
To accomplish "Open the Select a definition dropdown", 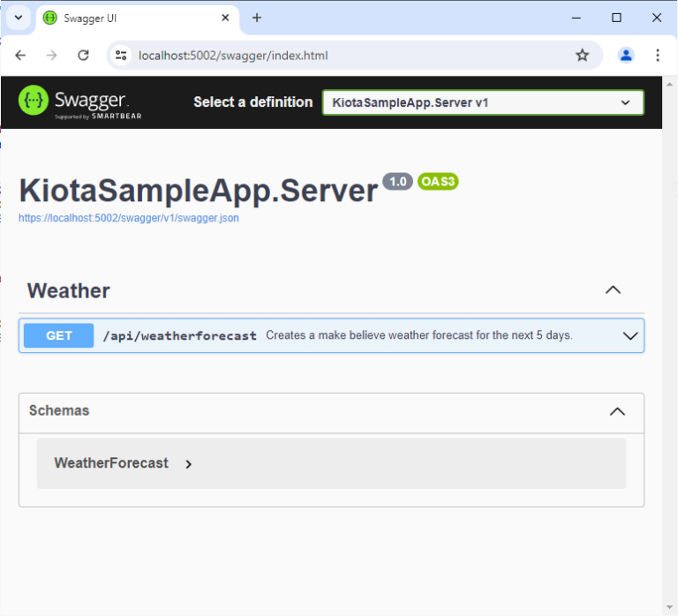I will click(x=483, y=102).
